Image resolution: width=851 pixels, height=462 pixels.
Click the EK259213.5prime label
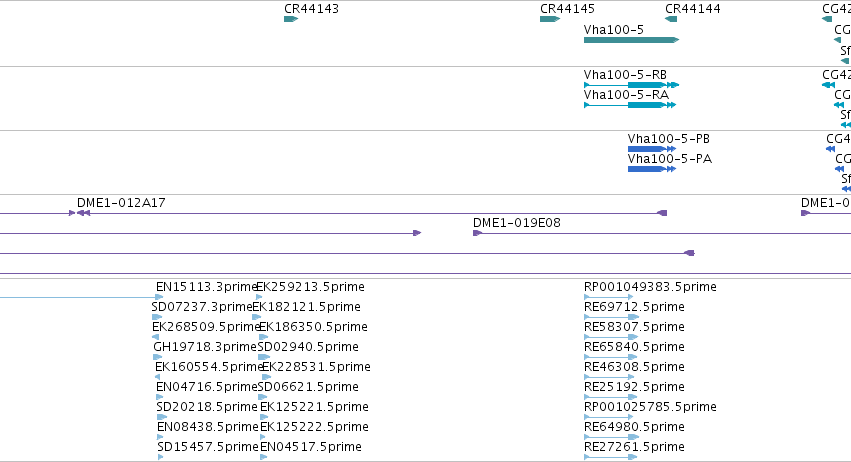tap(310, 287)
